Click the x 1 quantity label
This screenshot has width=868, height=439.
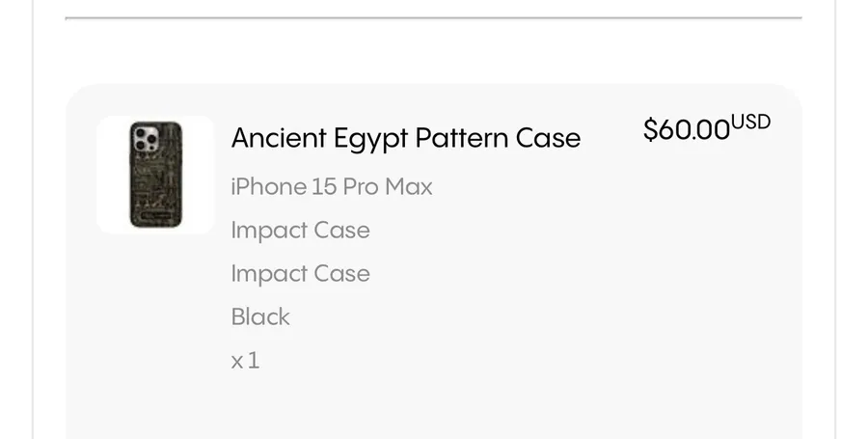tap(245, 361)
